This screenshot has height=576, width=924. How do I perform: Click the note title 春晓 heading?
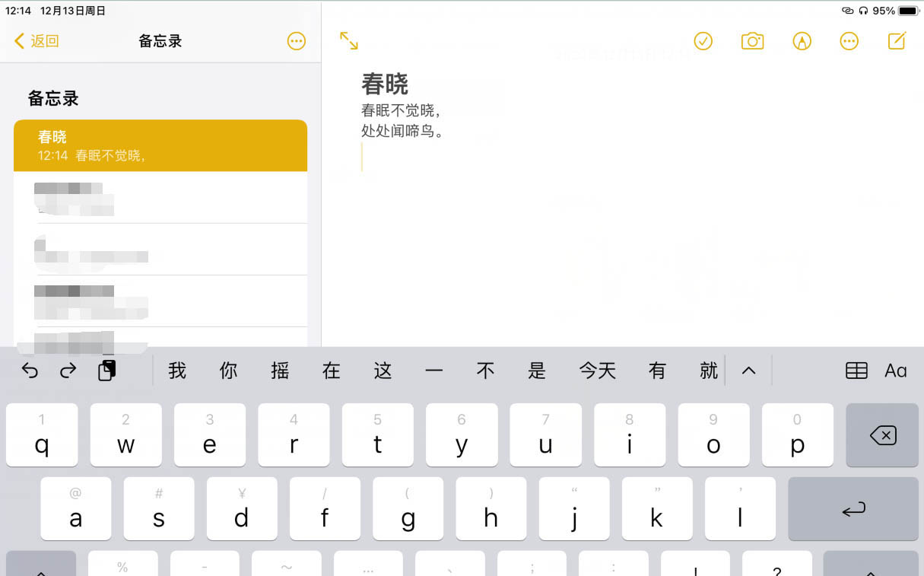(385, 84)
